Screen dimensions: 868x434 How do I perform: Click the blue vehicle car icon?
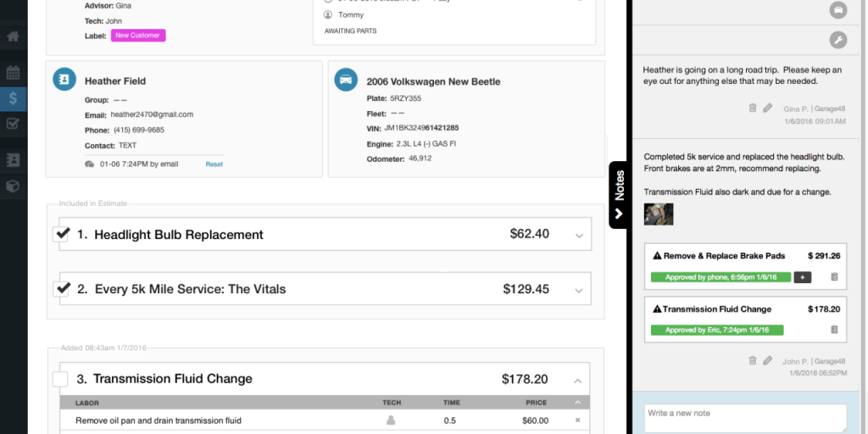point(346,81)
